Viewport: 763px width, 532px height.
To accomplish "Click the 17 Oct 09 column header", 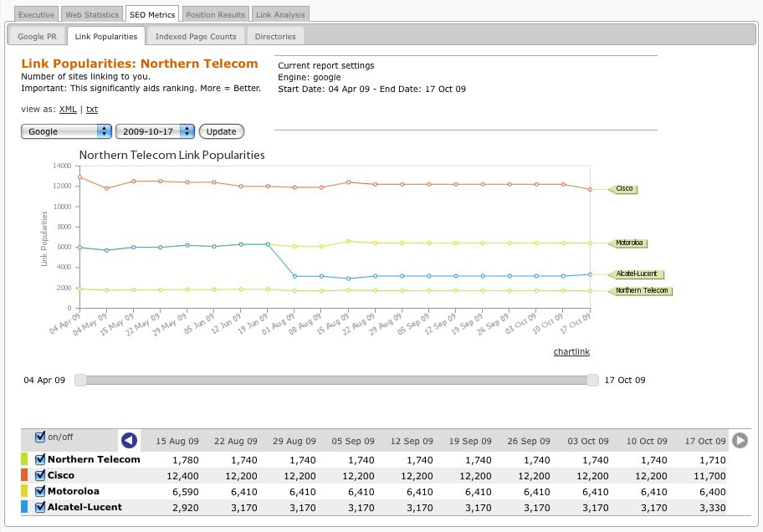I will [705, 441].
